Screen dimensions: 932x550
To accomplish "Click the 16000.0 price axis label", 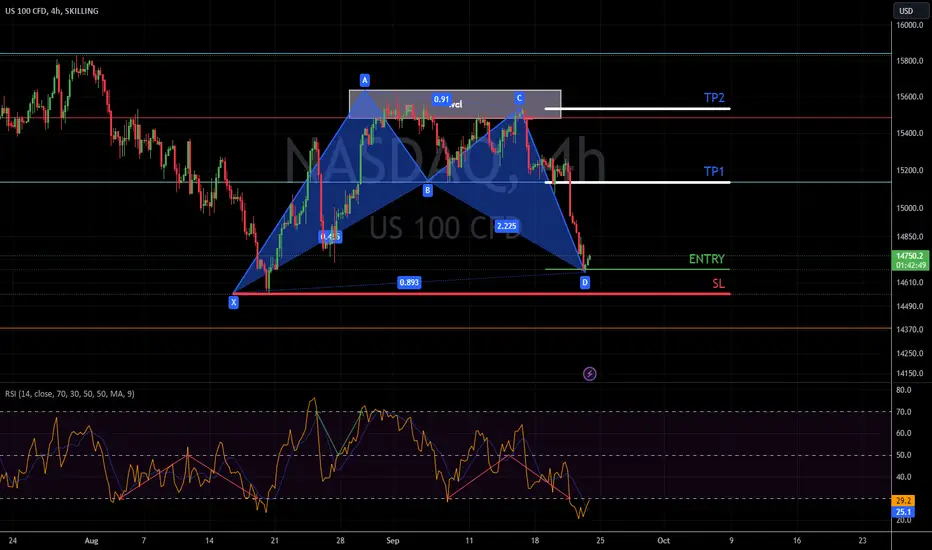I will pos(910,26).
